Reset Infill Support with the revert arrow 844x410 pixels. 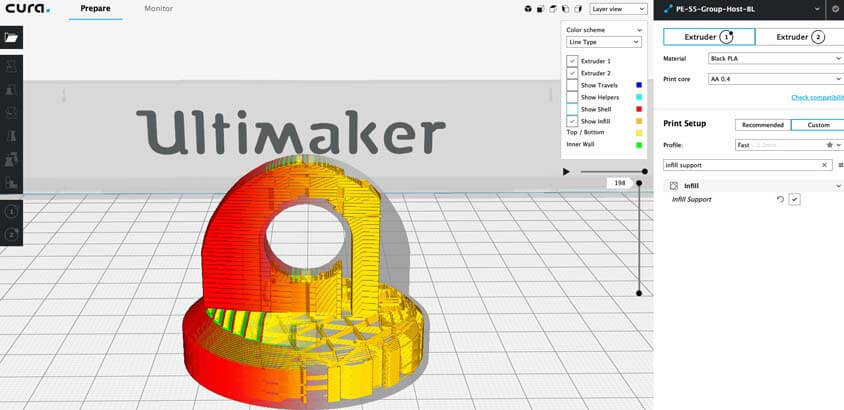[x=780, y=200]
